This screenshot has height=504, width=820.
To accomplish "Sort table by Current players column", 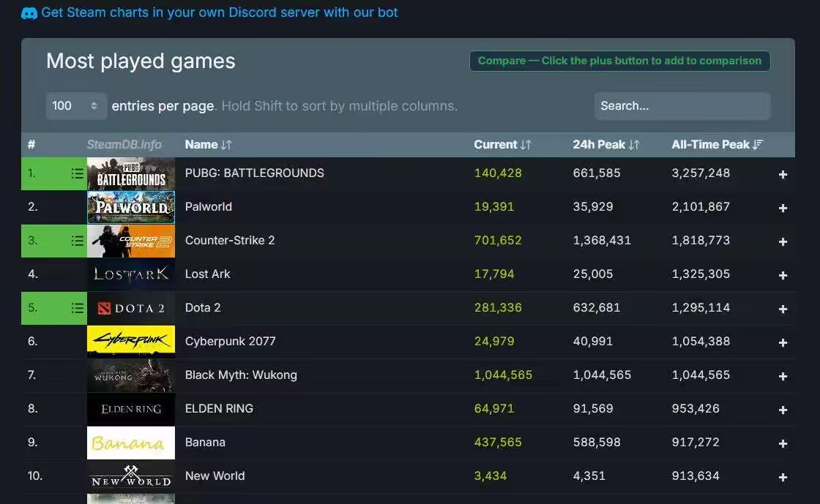I will pos(502,145).
